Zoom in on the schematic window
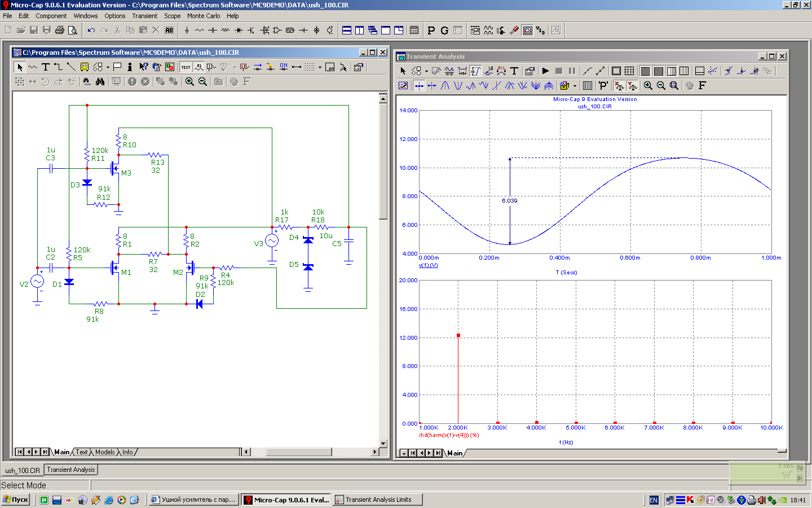 point(190,82)
